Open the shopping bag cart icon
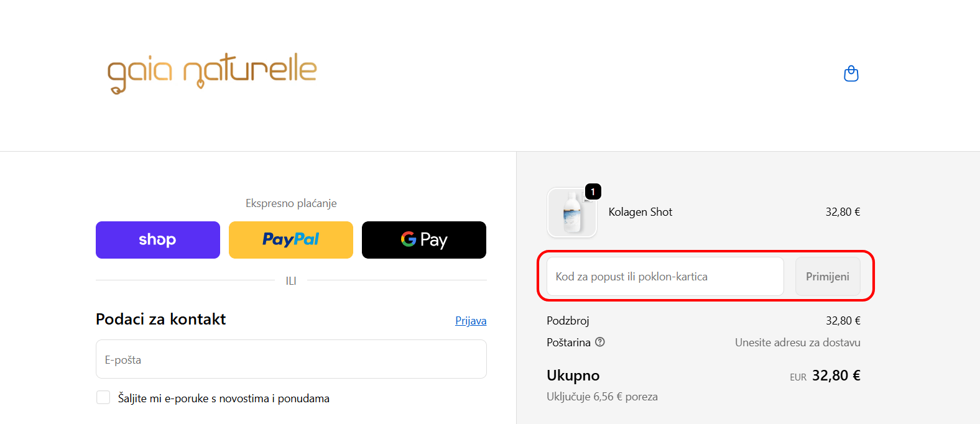Viewport: 980px width, 424px height. [851, 74]
